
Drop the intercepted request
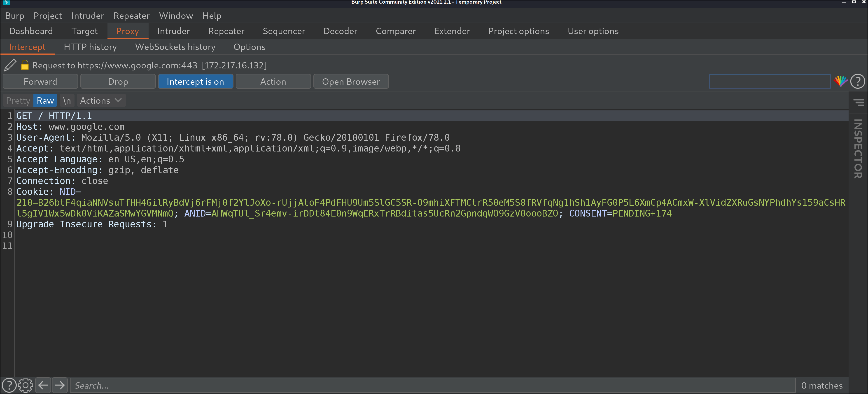(118, 82)
